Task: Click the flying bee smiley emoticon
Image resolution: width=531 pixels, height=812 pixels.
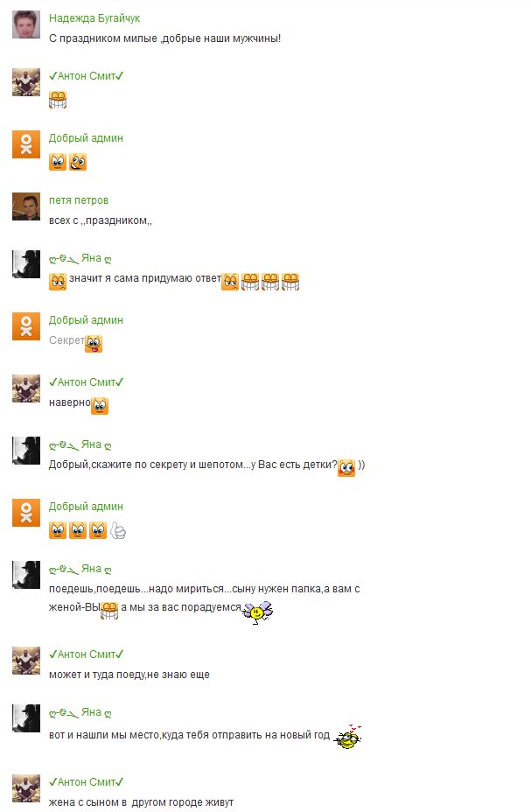Action: pyautogui.click(x=258, y=612)
